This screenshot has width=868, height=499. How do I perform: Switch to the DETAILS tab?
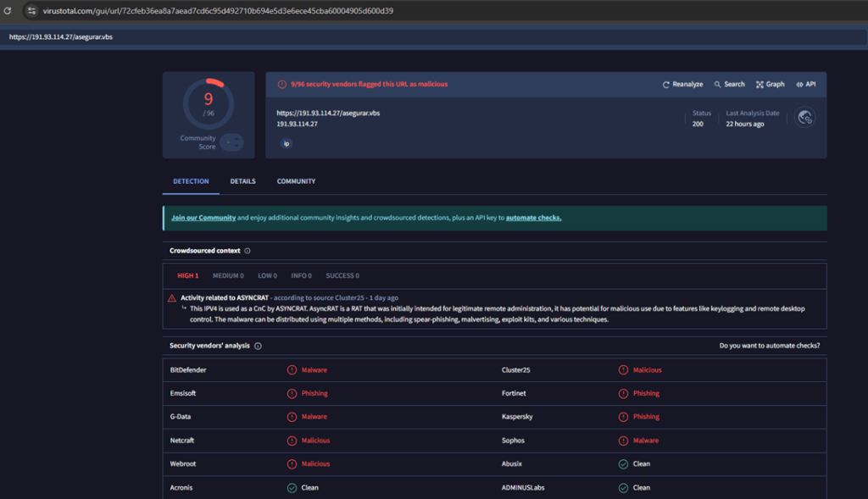(x=242, y=181)
